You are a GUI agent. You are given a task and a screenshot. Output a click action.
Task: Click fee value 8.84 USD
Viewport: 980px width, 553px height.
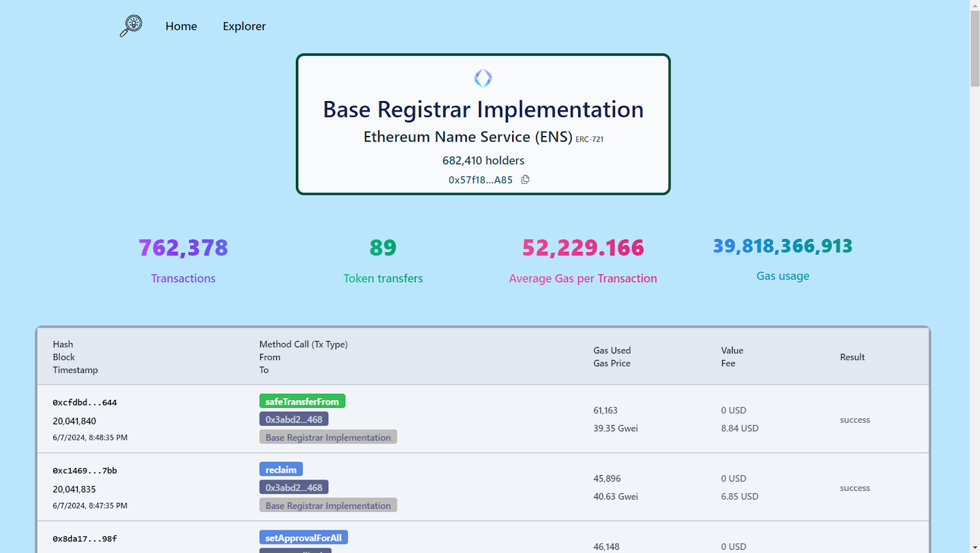[740, 428]
